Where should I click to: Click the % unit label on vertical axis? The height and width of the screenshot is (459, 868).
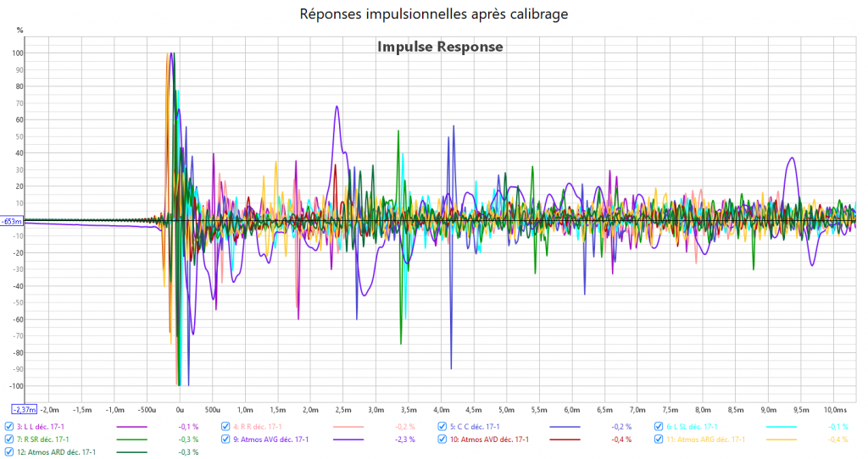click(x=20, y=30)
